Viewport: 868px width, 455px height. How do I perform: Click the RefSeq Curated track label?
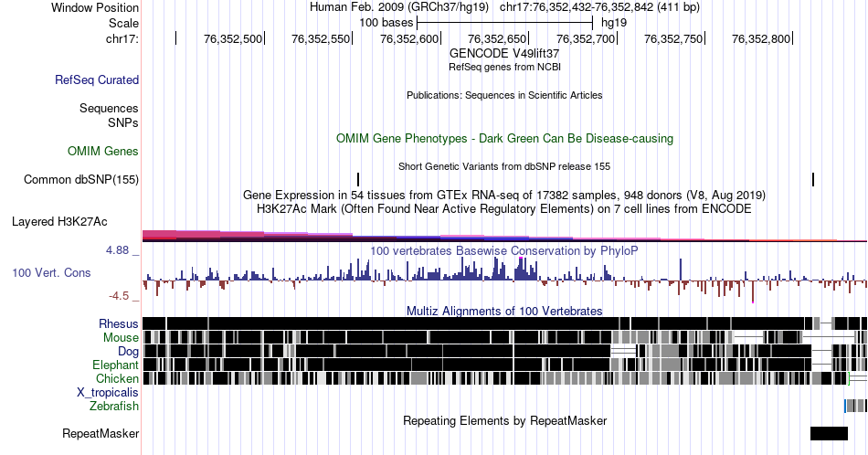coord(96,79)
